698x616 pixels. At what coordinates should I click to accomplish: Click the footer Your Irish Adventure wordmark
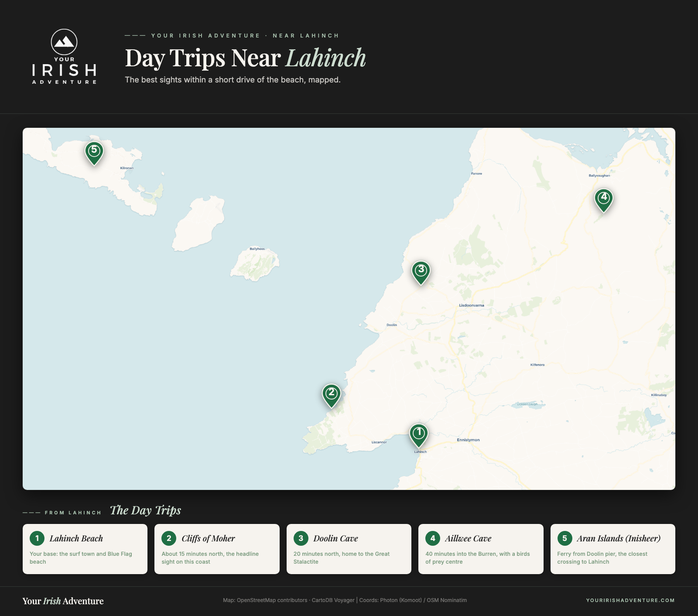(63, 601)
